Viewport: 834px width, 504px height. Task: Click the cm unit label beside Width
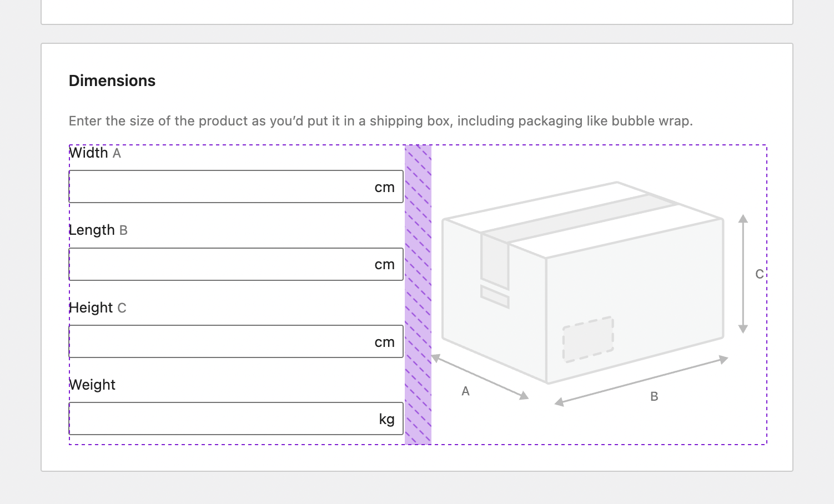[384, 187]
